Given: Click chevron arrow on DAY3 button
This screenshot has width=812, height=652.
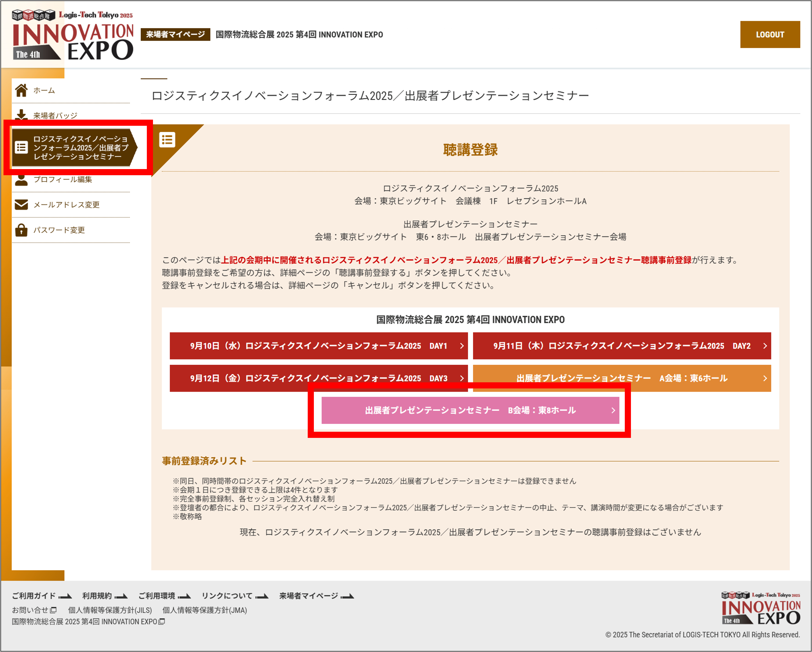Looking at the screenshot, I should click(x=462, y=378).
